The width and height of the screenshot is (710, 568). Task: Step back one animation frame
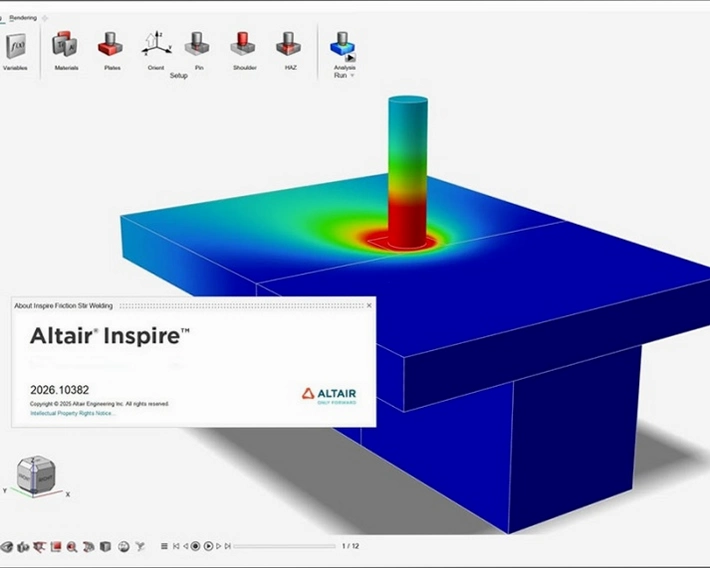pyautogui.click(x=186, y=546)
